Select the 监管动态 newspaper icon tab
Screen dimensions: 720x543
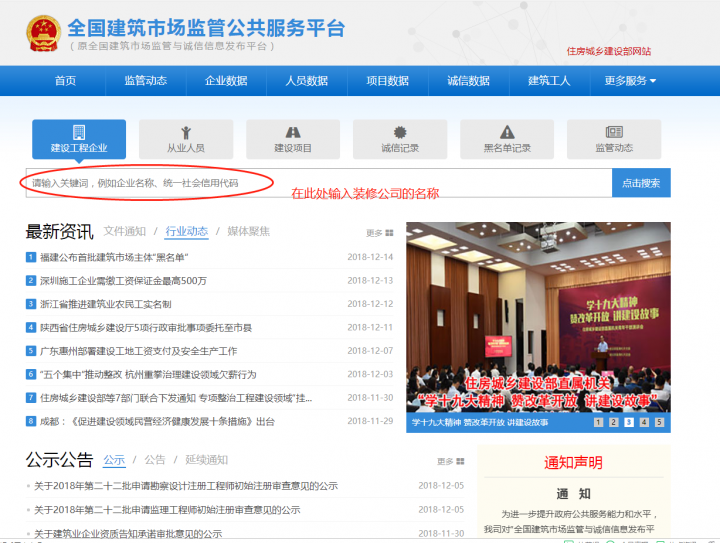coord(614,139)
